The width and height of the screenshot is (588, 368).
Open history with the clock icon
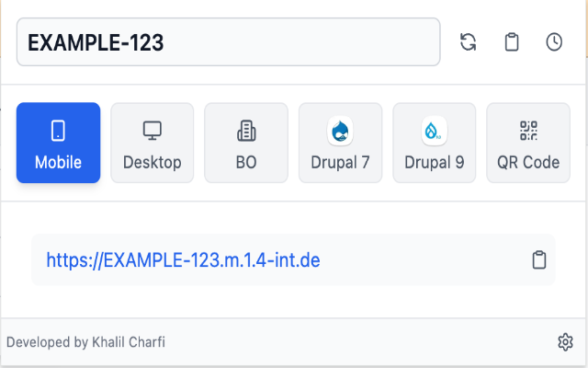point(554,41)
